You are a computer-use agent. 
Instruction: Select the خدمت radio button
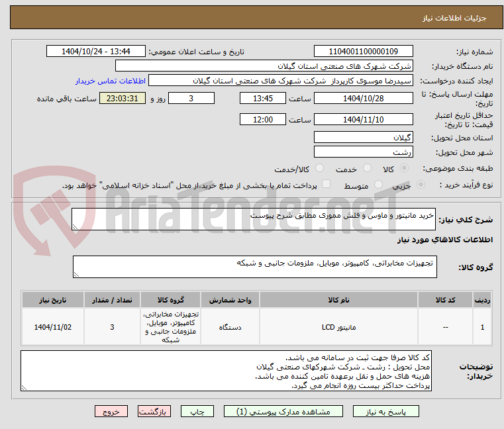point(367,168)
